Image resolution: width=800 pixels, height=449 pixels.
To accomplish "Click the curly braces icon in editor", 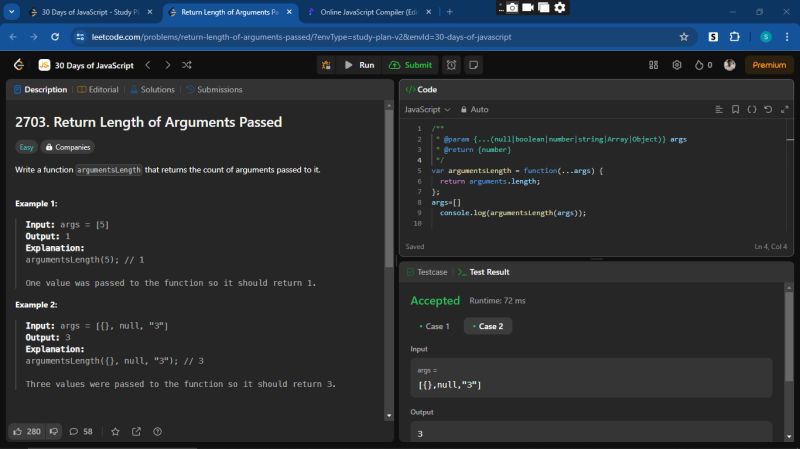I will (752, 109).
